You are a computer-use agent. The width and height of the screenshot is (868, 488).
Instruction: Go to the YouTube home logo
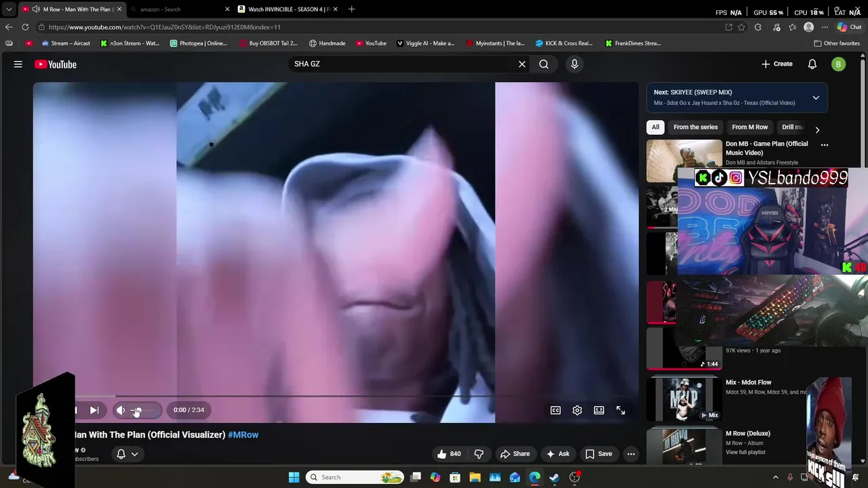(x=56, y=64)
